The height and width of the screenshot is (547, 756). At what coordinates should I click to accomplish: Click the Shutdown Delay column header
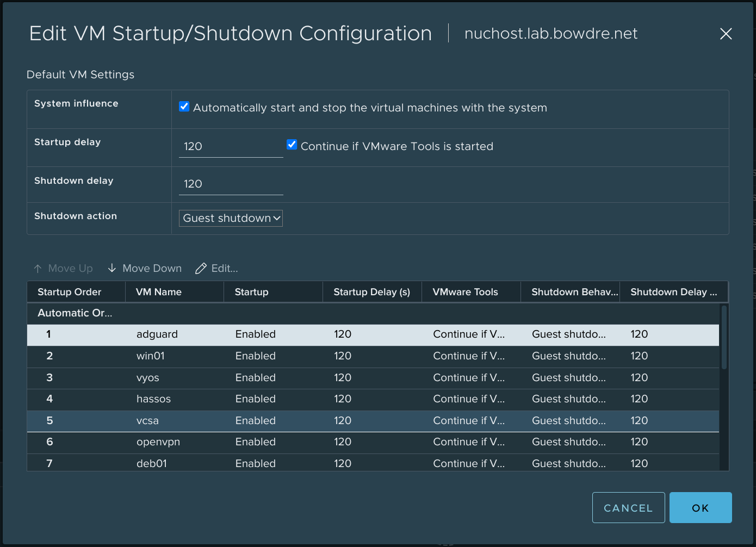(x=674, y=292)
